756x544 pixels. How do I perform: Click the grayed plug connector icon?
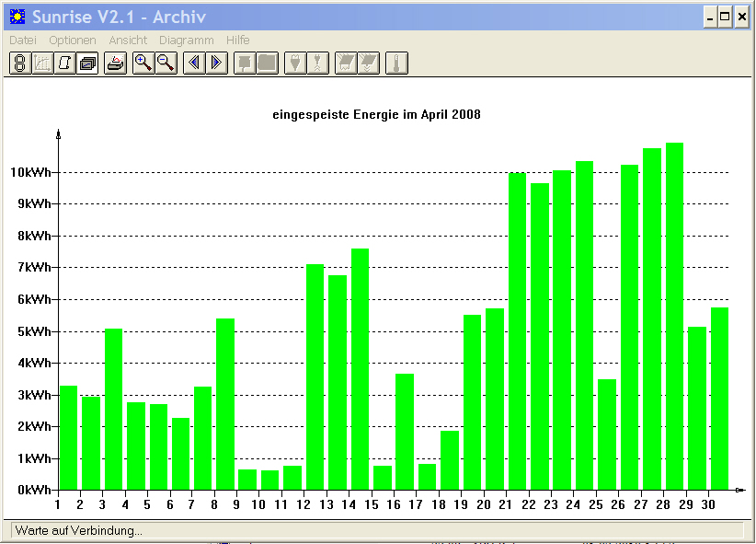[295, 64]
